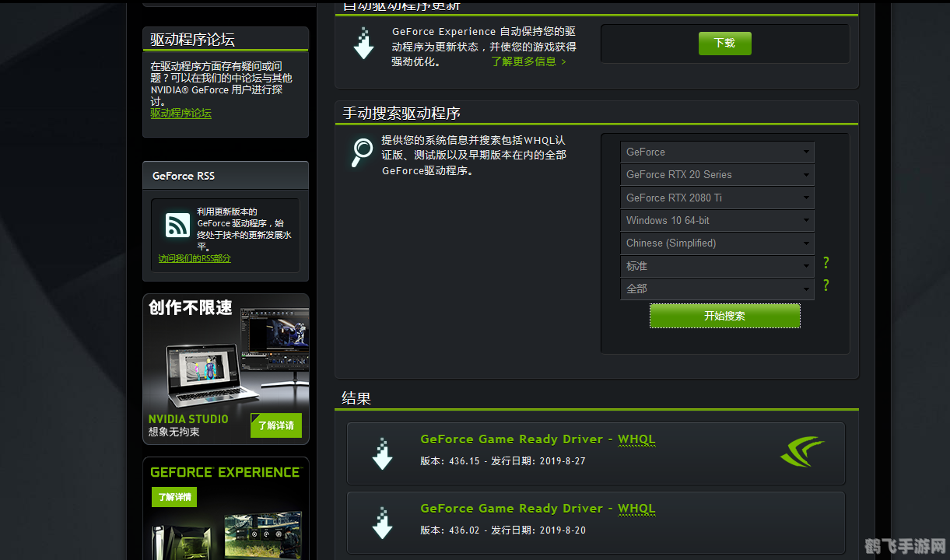Click the magnifying glass manual search icon
The width and height of the screenshot is (950, 560).
coord(362,152)
